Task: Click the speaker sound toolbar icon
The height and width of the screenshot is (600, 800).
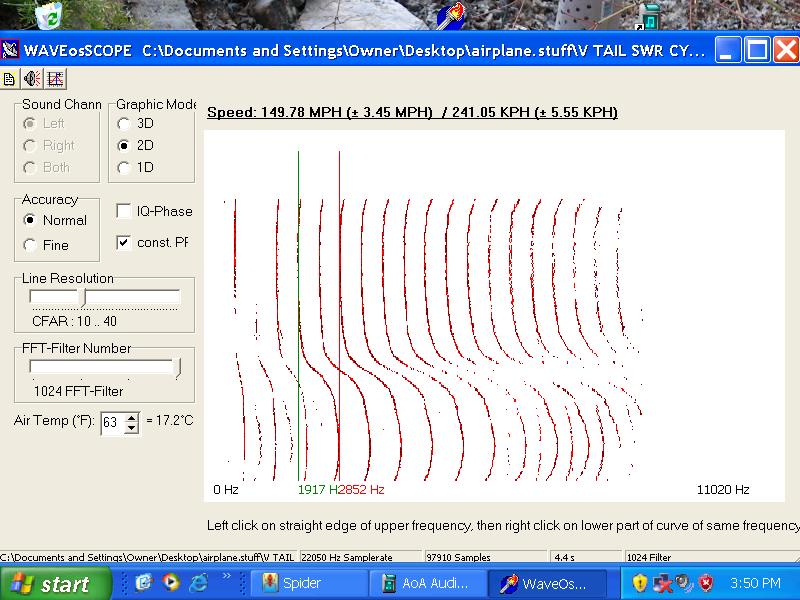Action: 32,78
